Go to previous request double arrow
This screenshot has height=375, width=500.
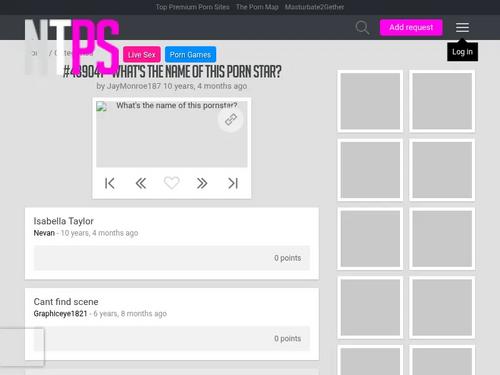[141, 183]
